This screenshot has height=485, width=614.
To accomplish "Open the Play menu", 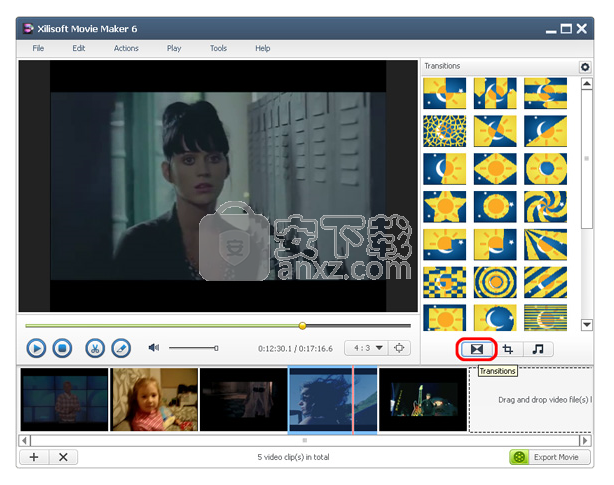I will click(x=174, y=48).
